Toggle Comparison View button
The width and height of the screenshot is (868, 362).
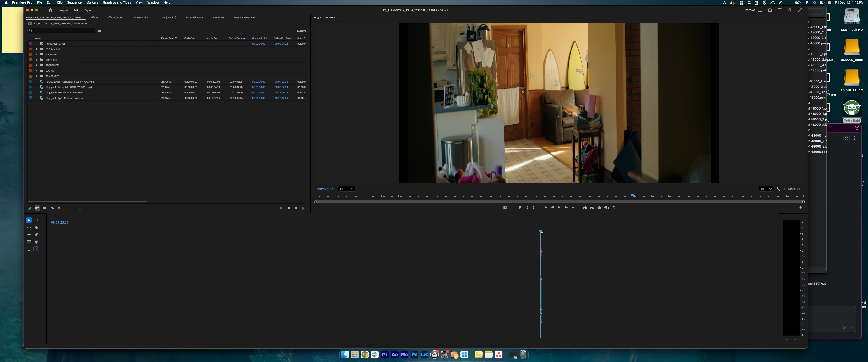(606, 207)
